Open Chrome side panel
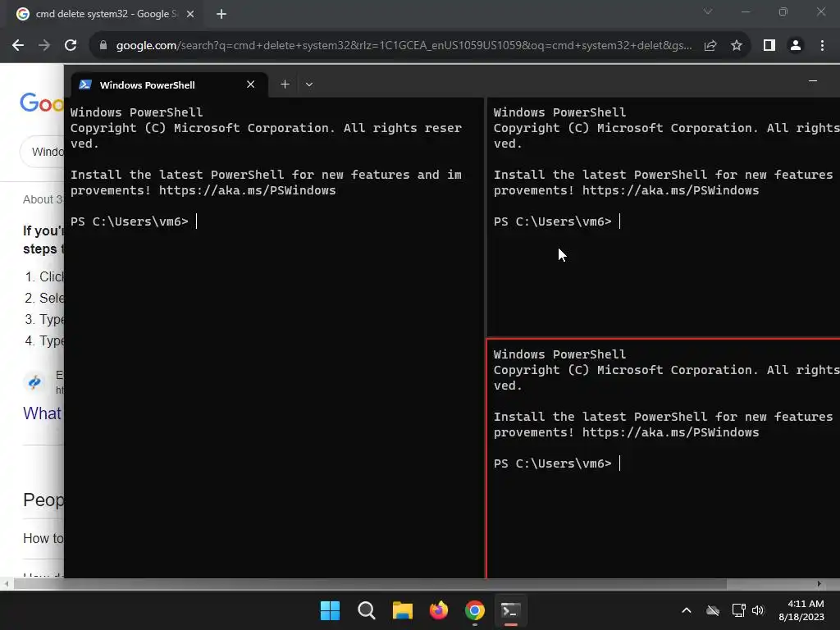The image size is (840, 630). [769, 46]
